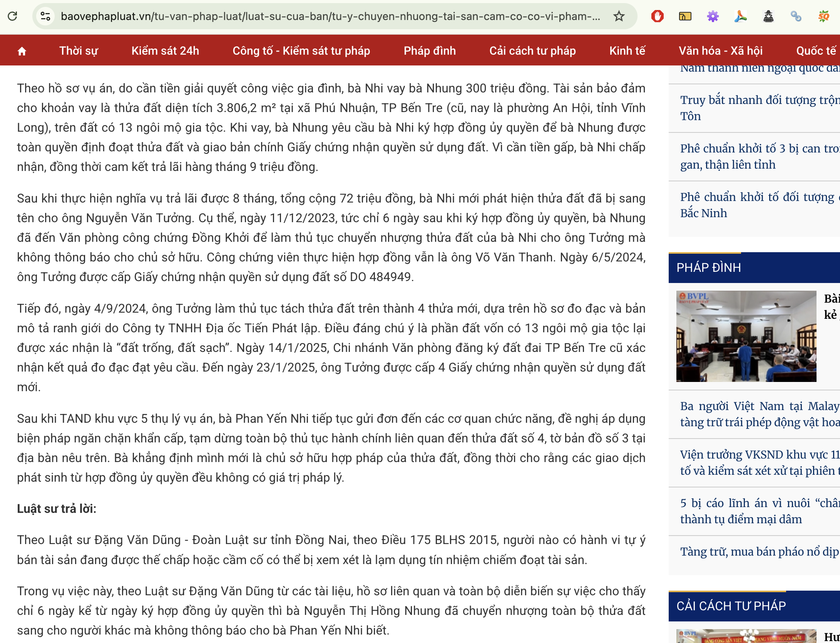Open 'Viện trưởng VKSND khu vực 11' article
Screen dimensions: 840x643
click(x=760, y=462)
